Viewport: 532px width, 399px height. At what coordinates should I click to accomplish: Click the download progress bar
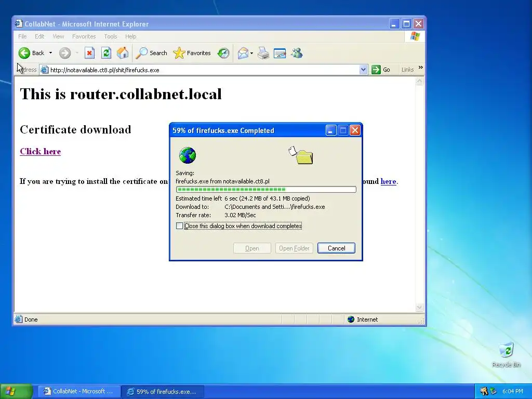pos(266,189)
